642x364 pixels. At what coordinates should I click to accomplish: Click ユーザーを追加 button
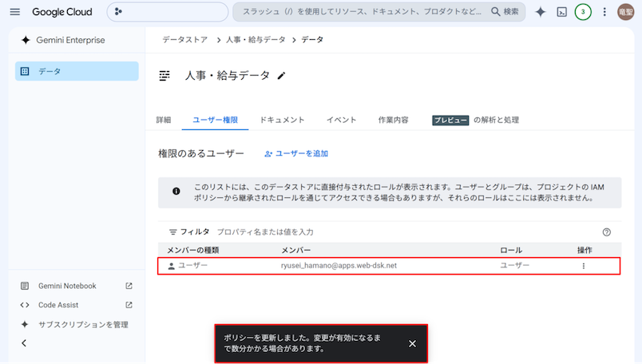point(296,153)
